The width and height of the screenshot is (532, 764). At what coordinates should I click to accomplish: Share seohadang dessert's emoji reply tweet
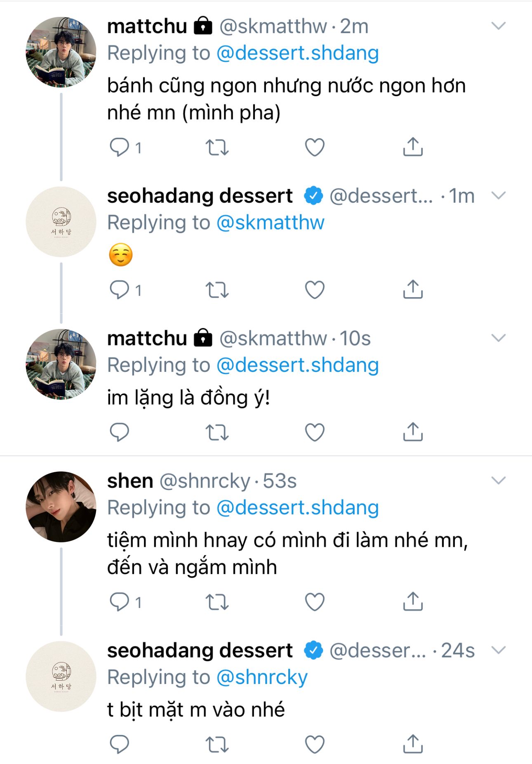pos(413,289)
